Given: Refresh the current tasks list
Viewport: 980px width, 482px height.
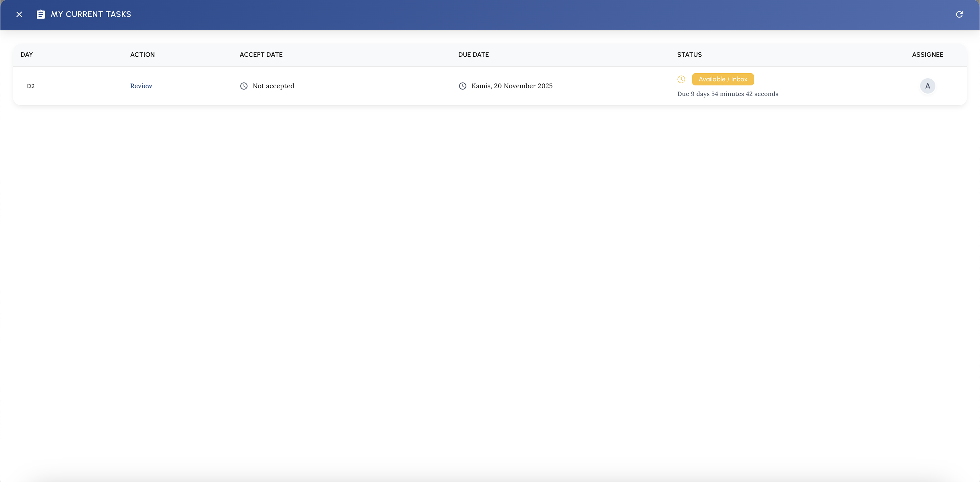Looking at the screenshot, I should tap(959, 14).
